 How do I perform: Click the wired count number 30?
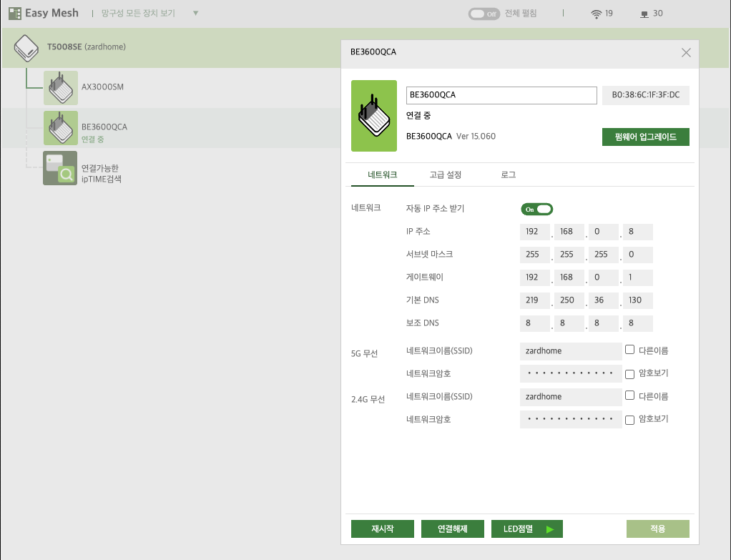click(657, 14)
